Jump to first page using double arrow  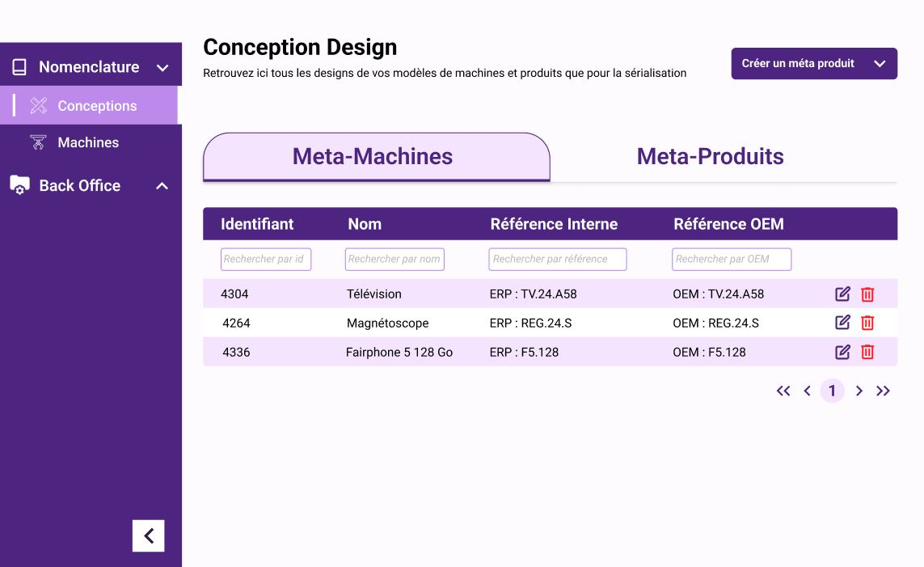coord(783,391)
